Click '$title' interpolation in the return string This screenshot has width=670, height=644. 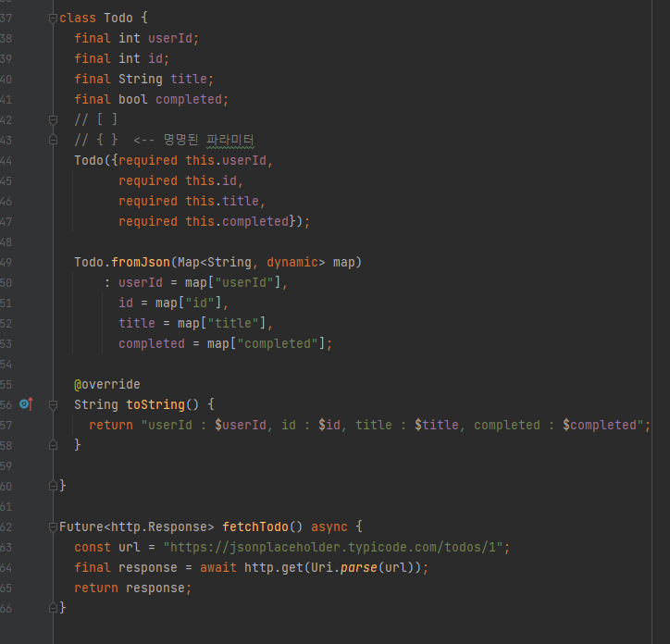[436, 426]
